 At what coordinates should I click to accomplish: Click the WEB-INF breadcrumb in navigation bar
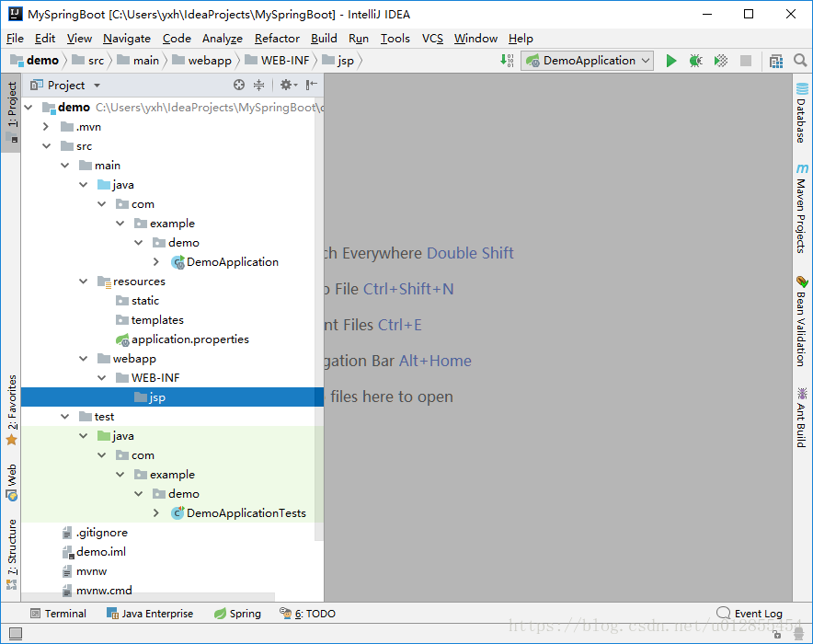278,61
